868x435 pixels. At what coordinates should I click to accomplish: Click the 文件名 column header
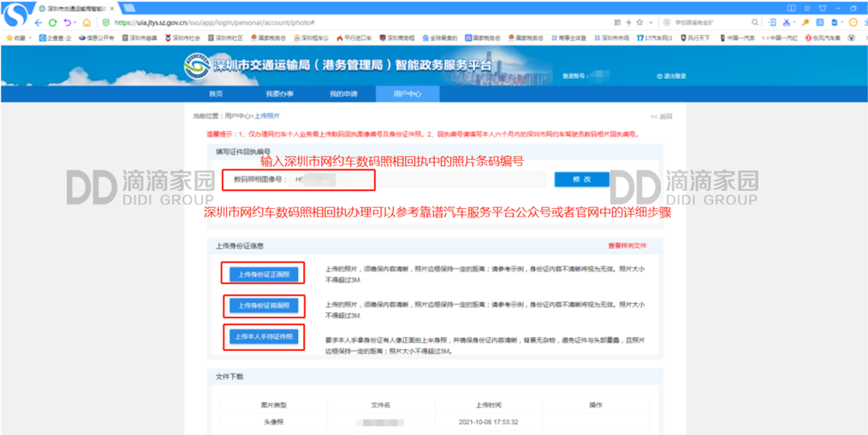coord(381,405)
